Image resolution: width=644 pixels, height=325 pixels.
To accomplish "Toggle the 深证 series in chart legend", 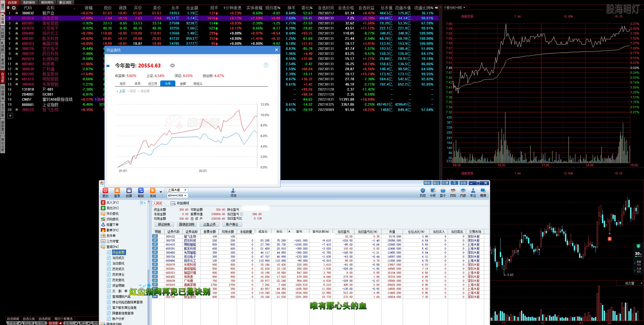I will point(132,91).
